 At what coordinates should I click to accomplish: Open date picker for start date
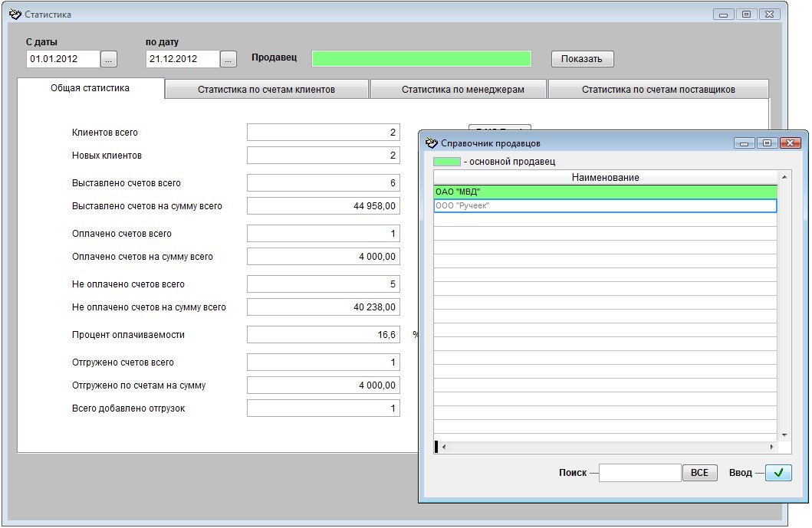click(x=109, y=59)
